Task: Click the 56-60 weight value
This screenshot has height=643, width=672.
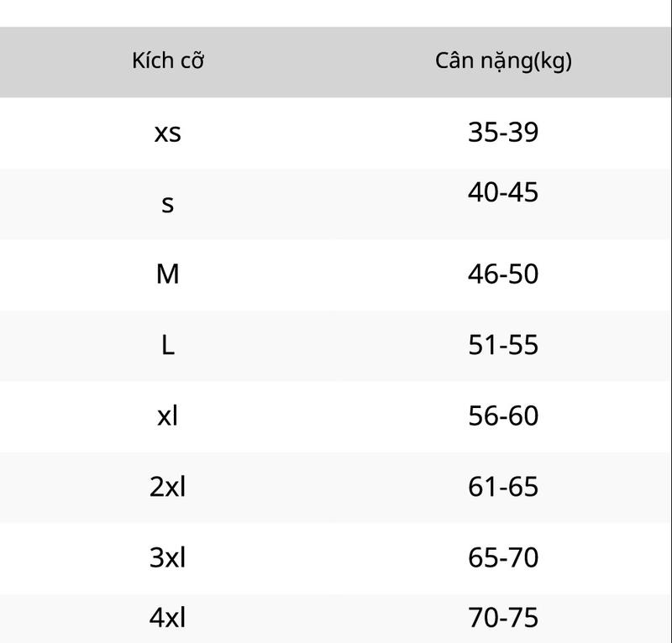Action: [x=503, y=416]
